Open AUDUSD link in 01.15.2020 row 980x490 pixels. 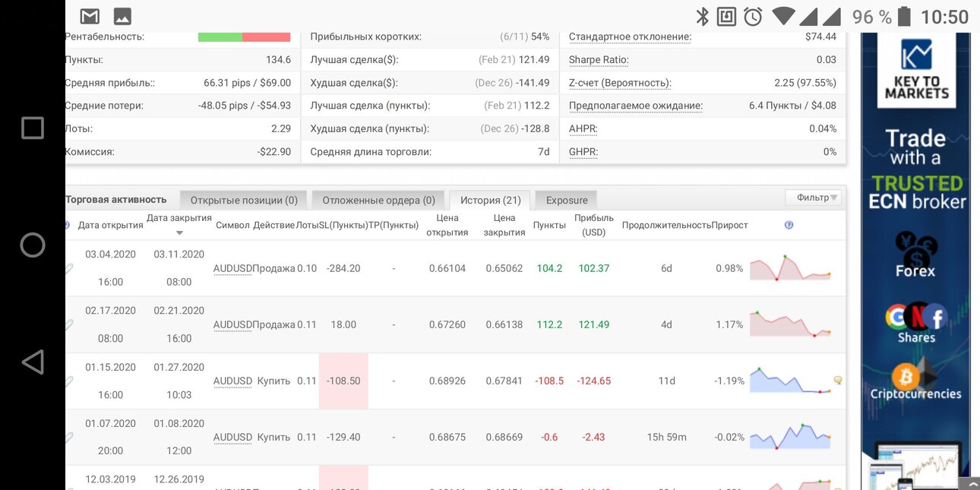[x=232, y=381]
